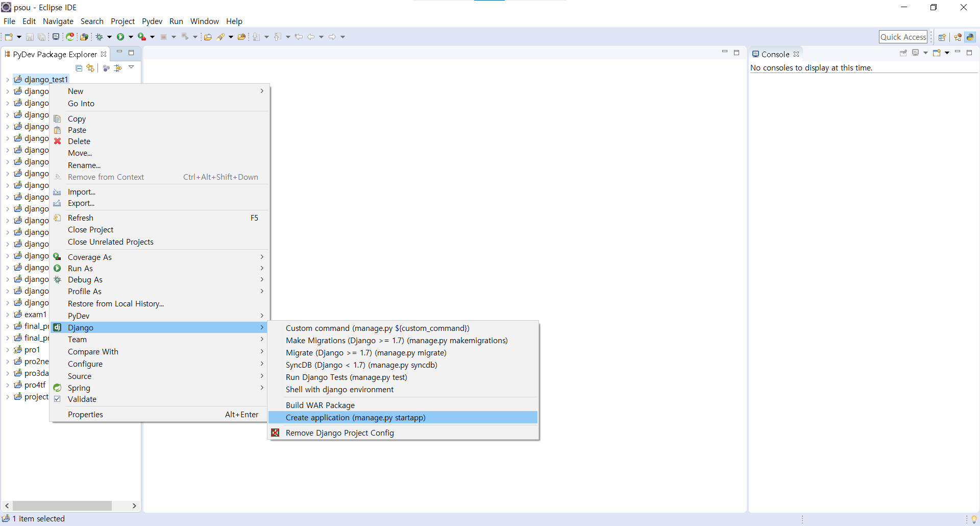Screen dimensions: 980x526
Task: Click the Search flashlight toolbar icon
Action: tap(221, 37)
